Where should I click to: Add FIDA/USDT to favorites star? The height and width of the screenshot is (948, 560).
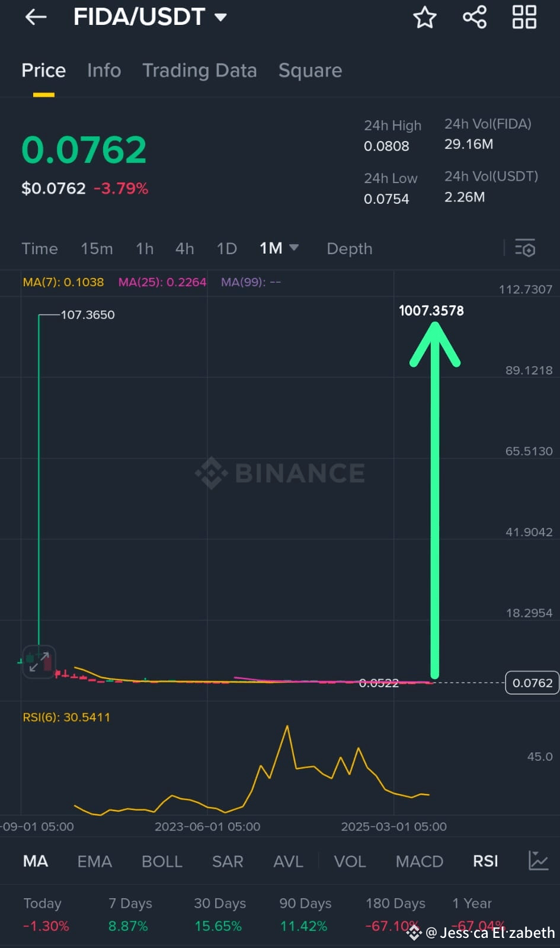pyautogui.click(x=424, y=17)
